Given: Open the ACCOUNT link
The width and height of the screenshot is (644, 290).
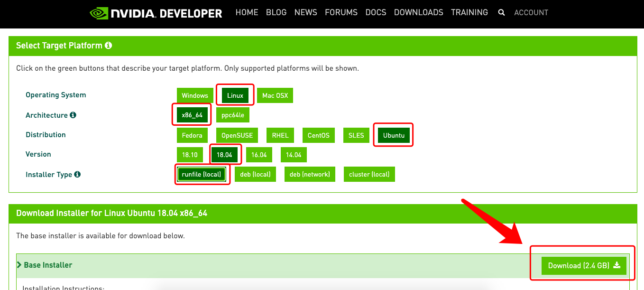Looking at the screenshot, I should (x=531, y=13).
